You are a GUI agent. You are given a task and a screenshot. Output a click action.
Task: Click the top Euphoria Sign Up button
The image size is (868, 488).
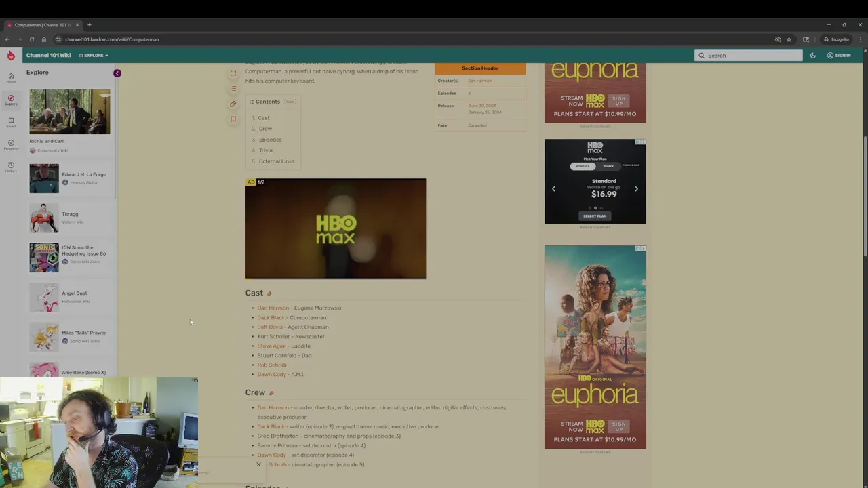[x=618, y=101]
